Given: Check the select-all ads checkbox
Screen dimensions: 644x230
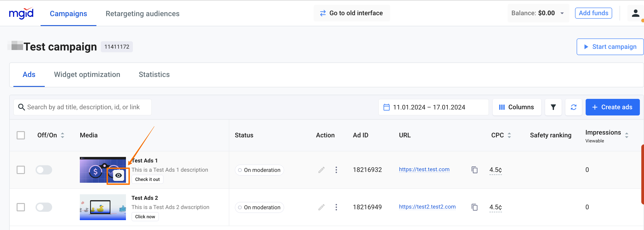Looking at the screenshot, I should (x=21, y=135).
